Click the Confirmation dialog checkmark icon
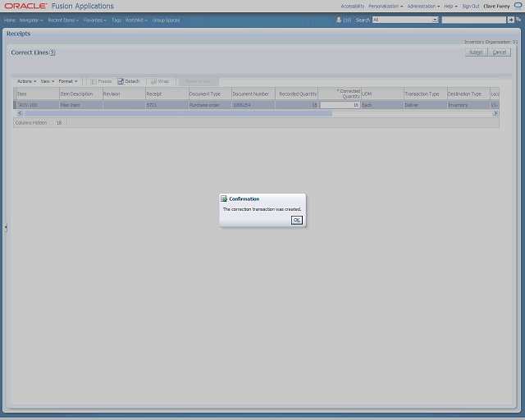525x420 pixels. [224, 199]
